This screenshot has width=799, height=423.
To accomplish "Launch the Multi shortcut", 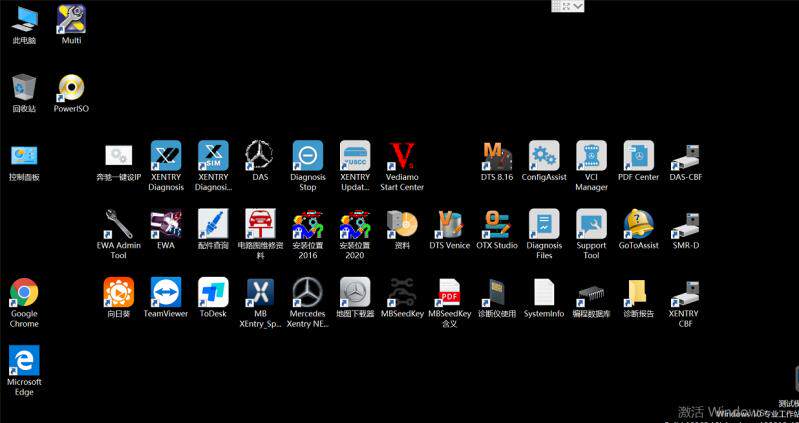I will tap(71, 19).
